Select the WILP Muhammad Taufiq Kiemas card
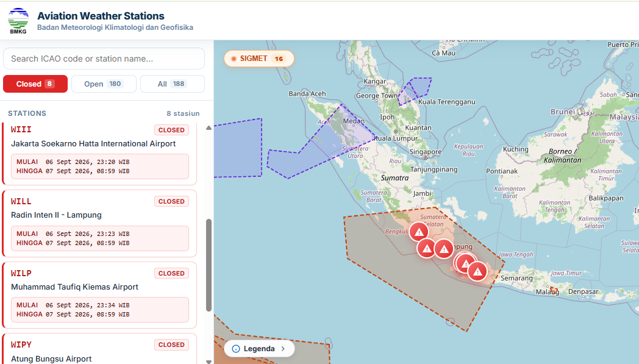This screenshot has height=364, width=639. tap(100, 295)
